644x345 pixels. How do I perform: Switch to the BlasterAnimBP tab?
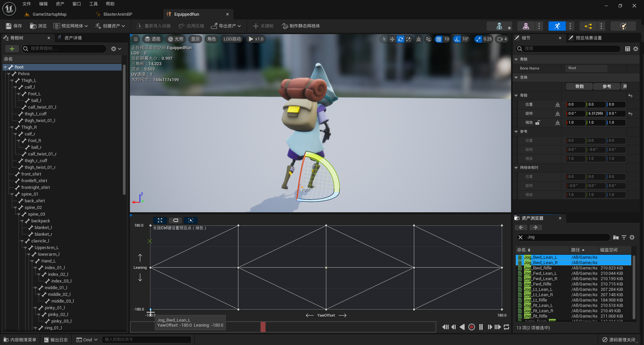[x=118, y=14]
